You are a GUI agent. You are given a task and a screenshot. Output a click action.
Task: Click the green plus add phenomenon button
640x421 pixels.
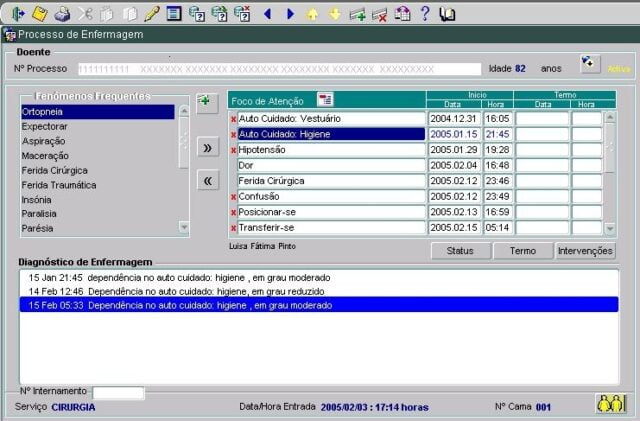click(204, 101)
